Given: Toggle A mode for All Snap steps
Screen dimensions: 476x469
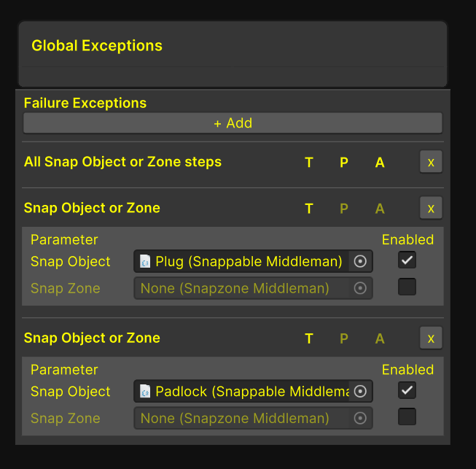Looking at the screenshot, I should 380,163.
